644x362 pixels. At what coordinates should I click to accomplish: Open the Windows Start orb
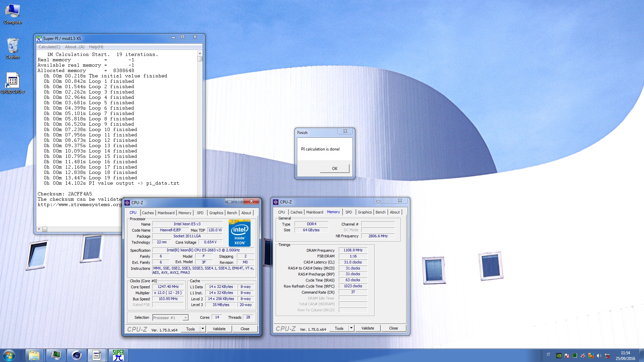point(9,355)
